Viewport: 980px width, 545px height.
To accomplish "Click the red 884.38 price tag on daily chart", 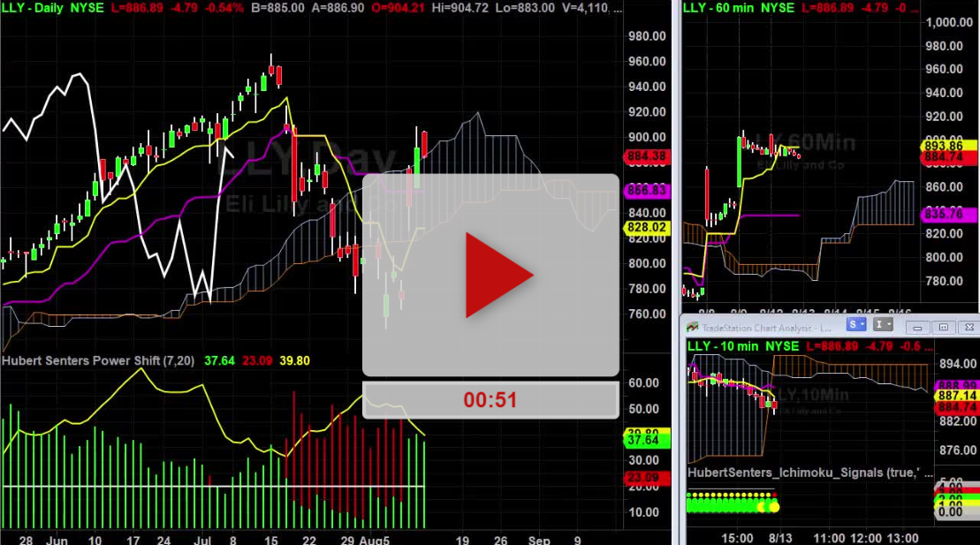I will [647, 156].
